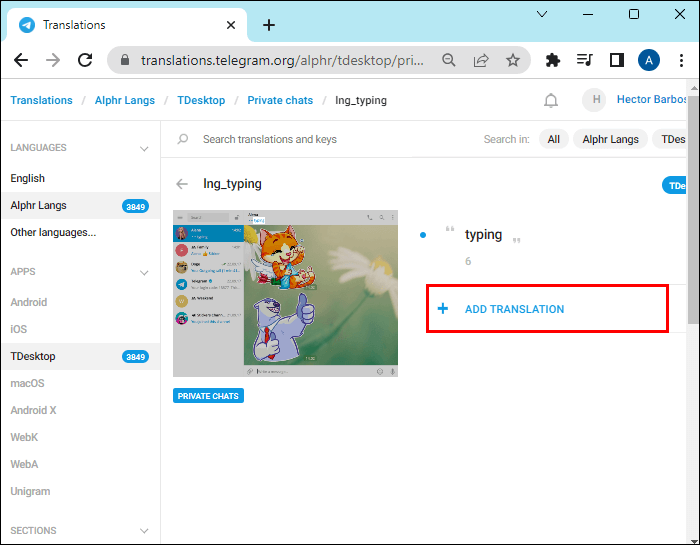Select the Android X app
Image resolution: width=700 pixels, height=545 pixels.
(81, 410)
